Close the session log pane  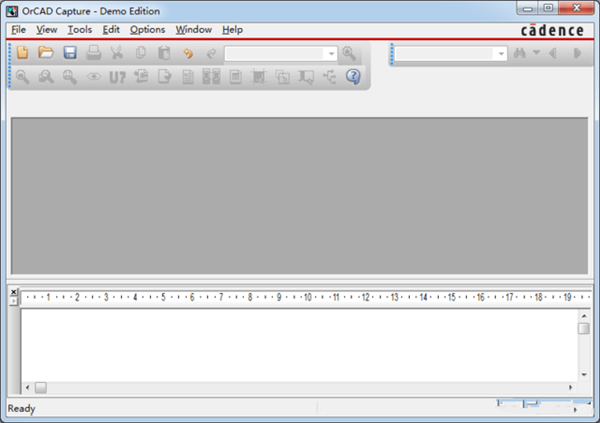point(14,292)
